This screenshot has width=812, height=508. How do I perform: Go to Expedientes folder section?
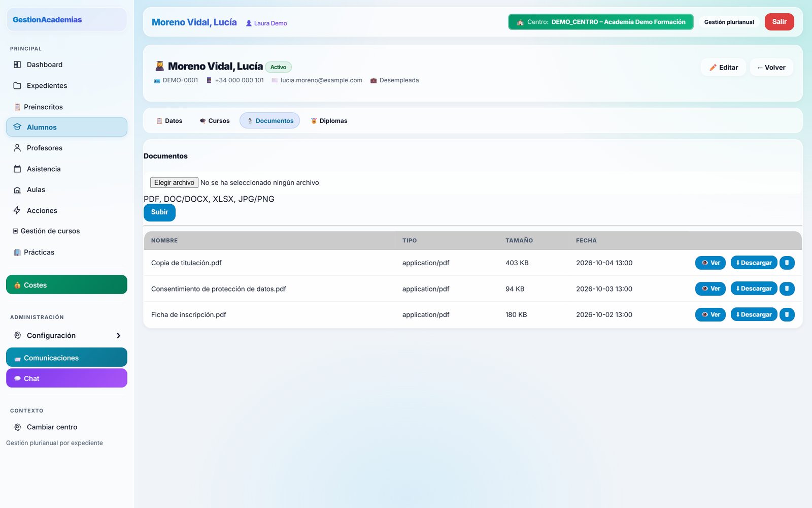click(66, 85)
